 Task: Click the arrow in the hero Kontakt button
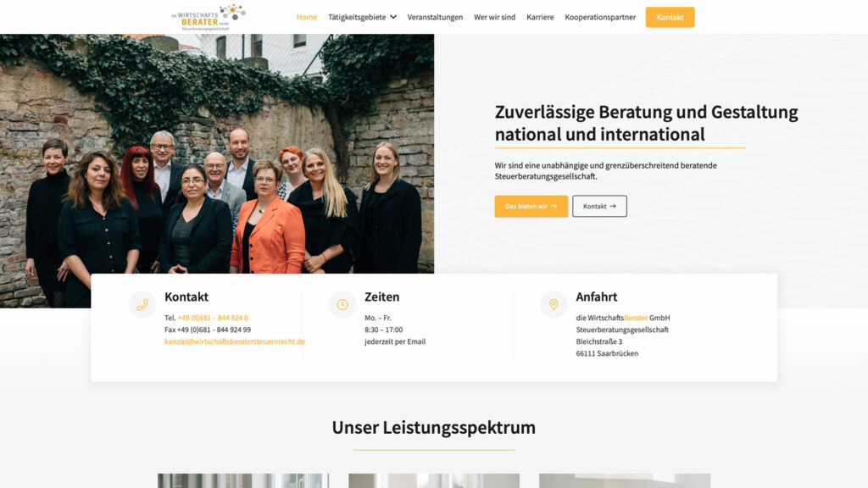click(613, 206)
